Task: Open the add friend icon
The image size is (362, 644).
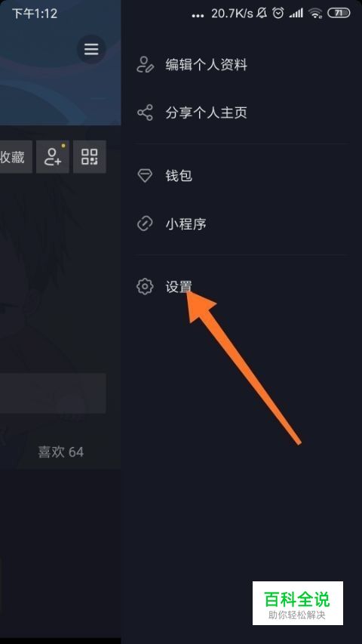Action: (x=53, y=156)
